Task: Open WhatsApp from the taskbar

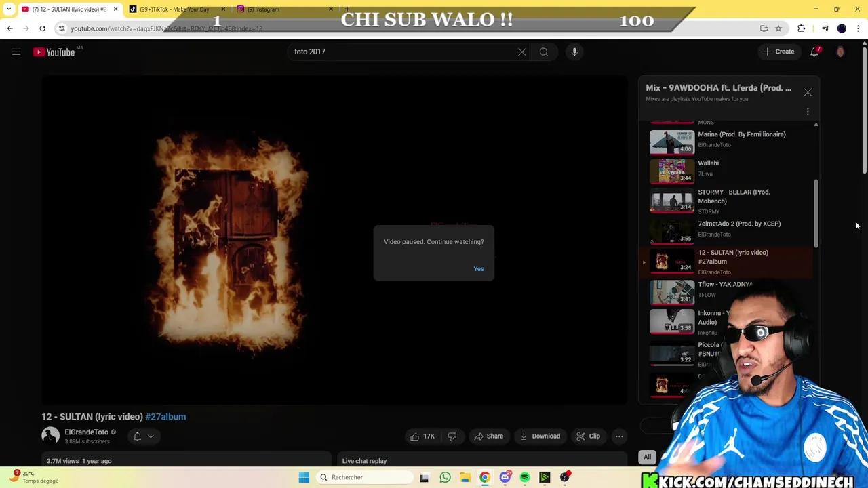Action: pos(445,477)
